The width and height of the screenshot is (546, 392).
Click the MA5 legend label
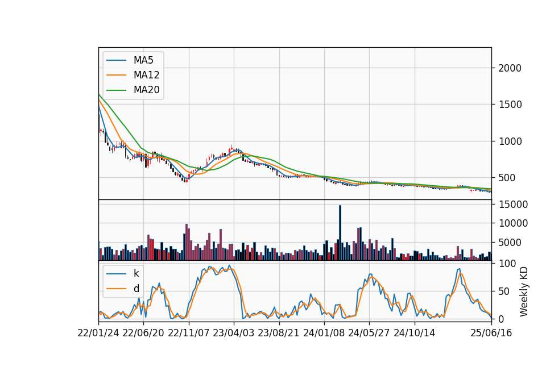point(143,60)
